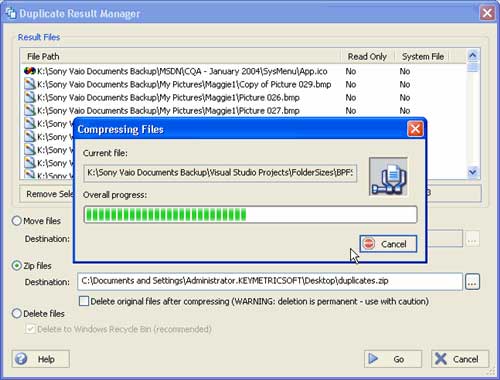Click System File 'No' for Picture 027.bmp

[x=405, y=110]
